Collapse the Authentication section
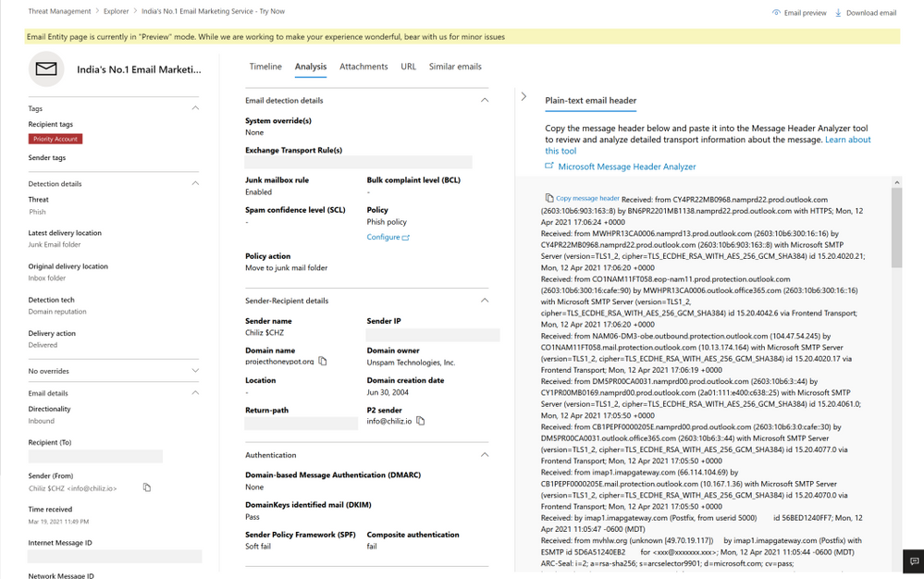Image resolution: width=924 pixels, height=579 pixels. [484, 455]
